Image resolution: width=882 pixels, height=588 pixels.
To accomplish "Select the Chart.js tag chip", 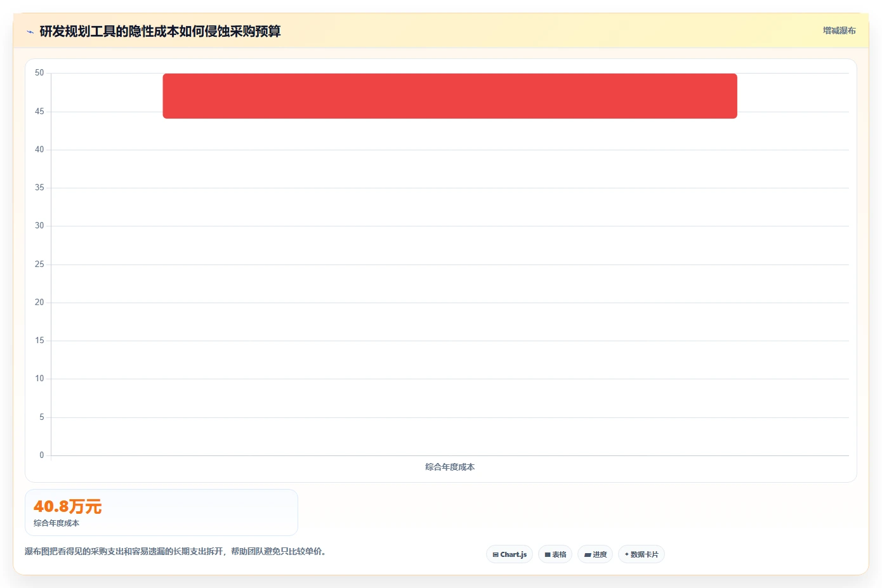I will click(x=510, y=554).
